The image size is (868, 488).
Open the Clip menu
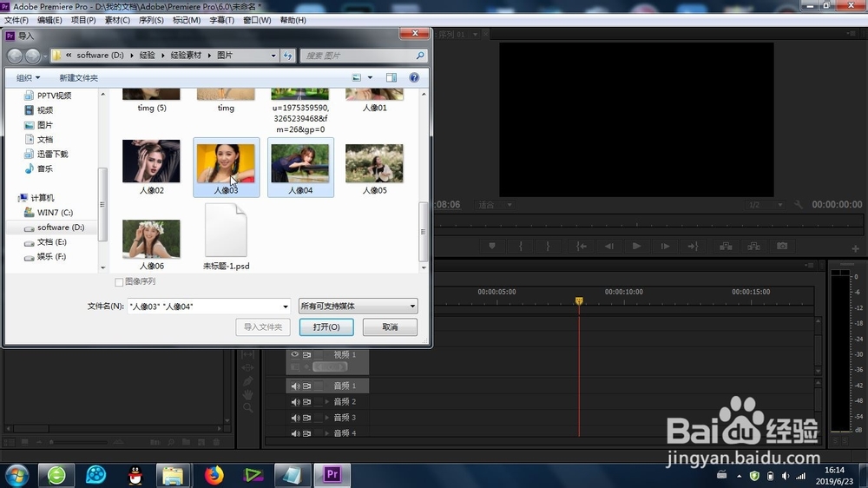[x=117, y=20]
